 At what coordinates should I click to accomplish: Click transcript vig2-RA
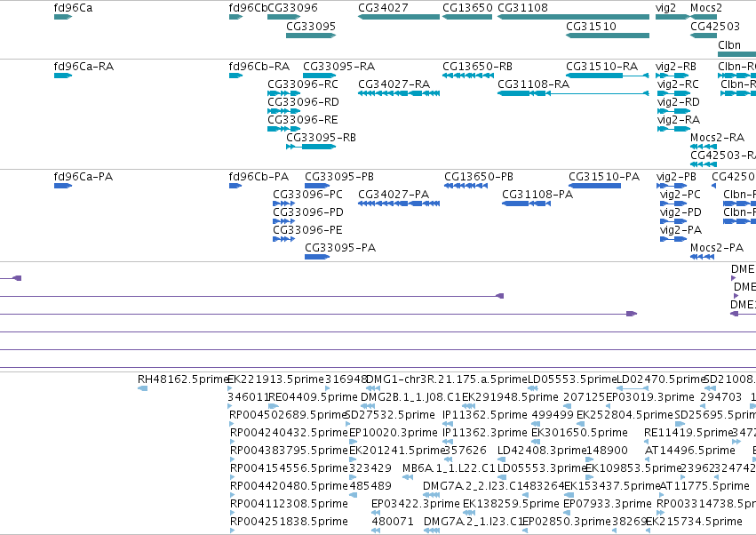673,129
